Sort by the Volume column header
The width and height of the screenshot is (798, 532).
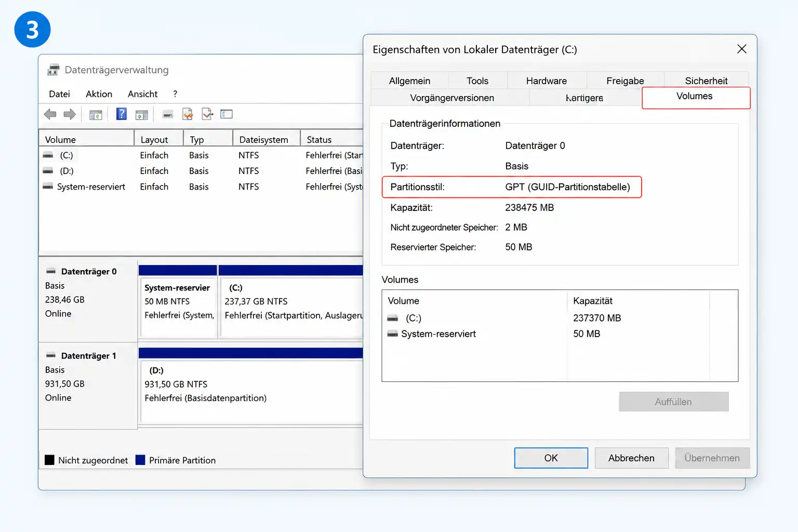coord(86,139)
